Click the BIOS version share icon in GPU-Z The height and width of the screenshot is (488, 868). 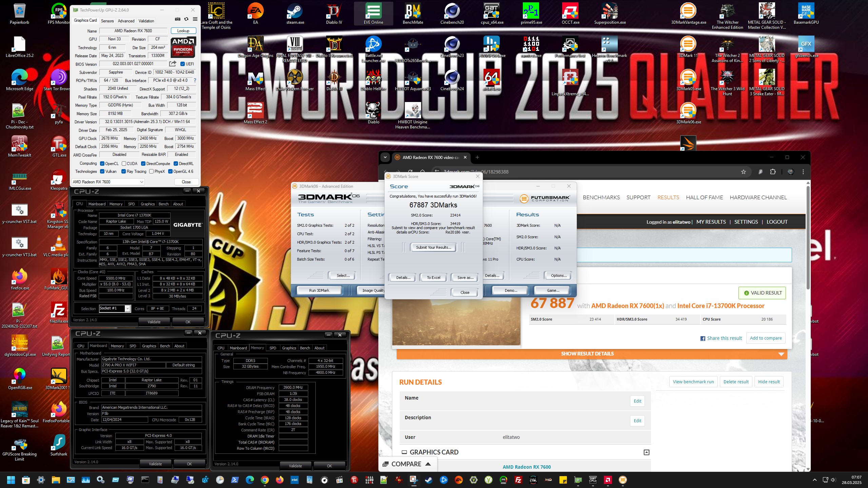click(x=173, y=64)
